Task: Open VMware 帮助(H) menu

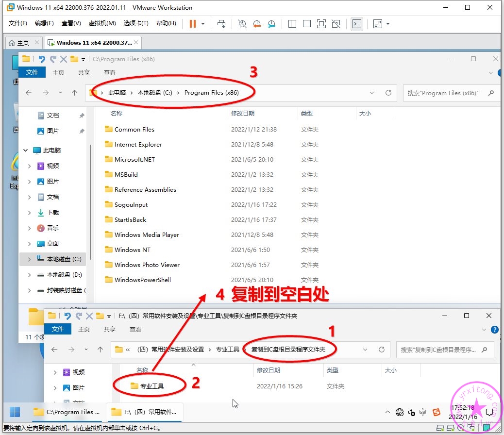Action: click(x=166, y=23)
